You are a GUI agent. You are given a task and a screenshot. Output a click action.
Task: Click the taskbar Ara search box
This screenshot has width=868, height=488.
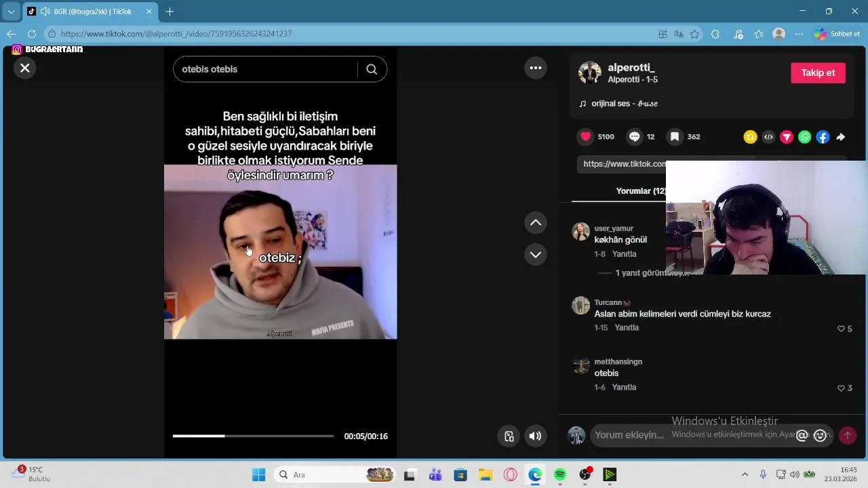pyautogui.click(x=336, y=474)
